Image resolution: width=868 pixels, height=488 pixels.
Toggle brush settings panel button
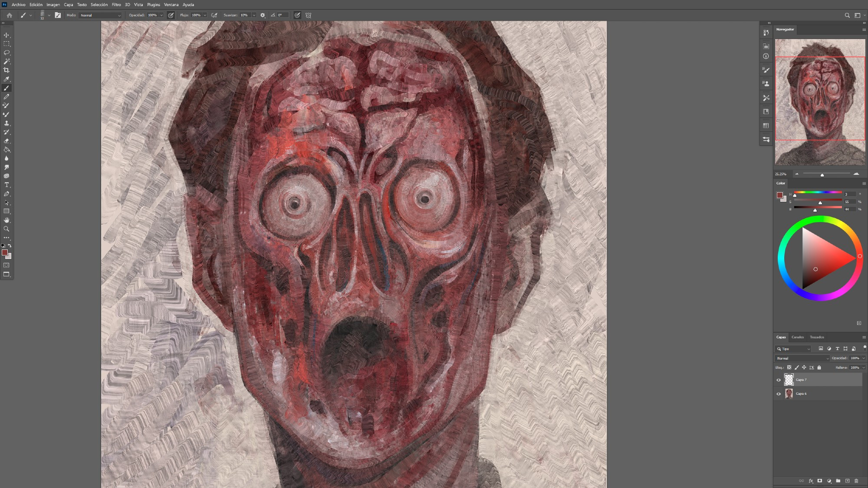(58, 15)
